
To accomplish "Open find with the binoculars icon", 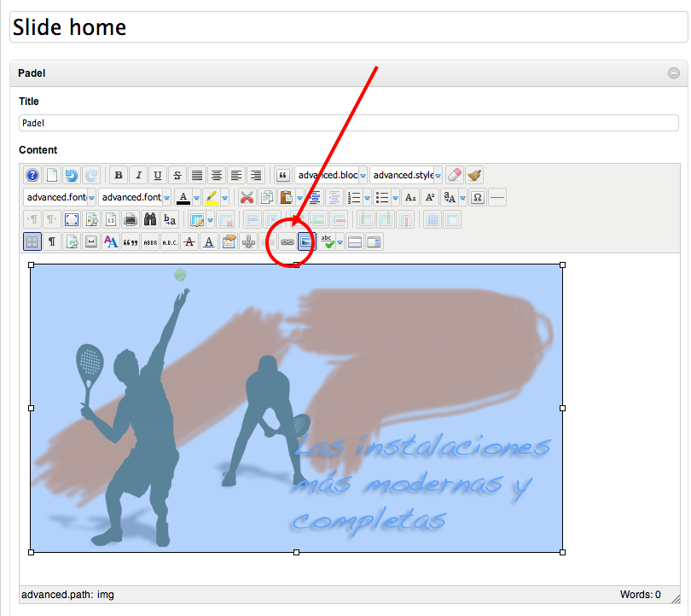I will coord(150,219).
